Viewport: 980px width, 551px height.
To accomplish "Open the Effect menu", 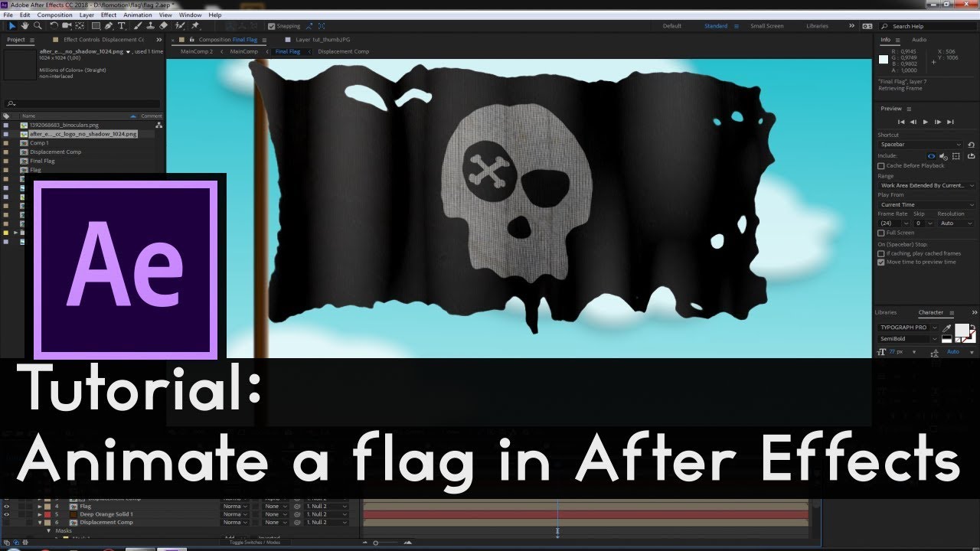I will point(109,15).
